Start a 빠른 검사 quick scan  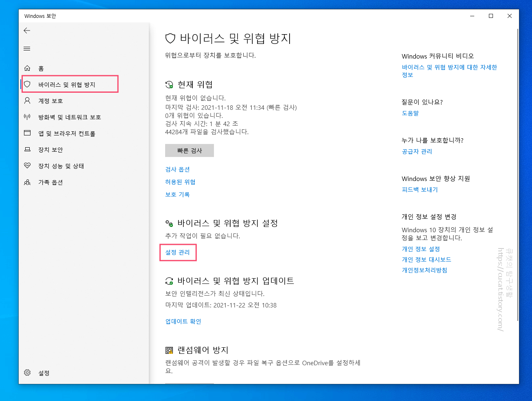click(x=189, y=150)
